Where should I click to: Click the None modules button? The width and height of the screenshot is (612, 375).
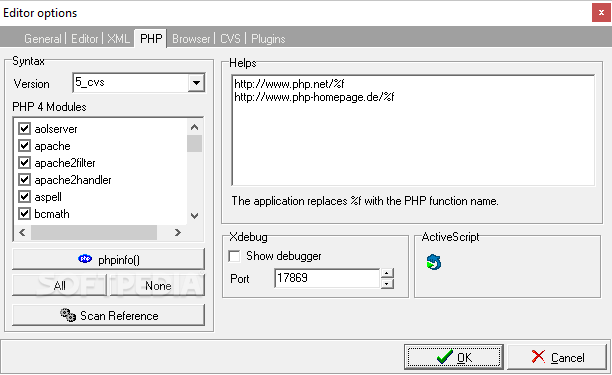coord(158,286)
